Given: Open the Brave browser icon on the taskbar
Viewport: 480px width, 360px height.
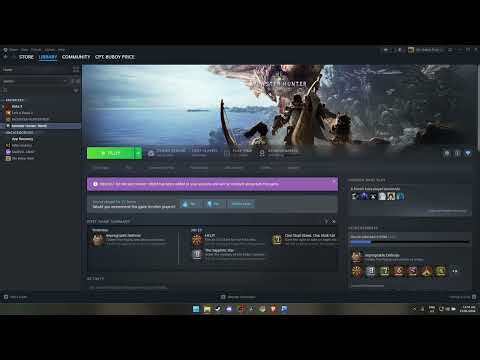Looking at the screenshot, I should pyautogui.click(x=273, y=309).
